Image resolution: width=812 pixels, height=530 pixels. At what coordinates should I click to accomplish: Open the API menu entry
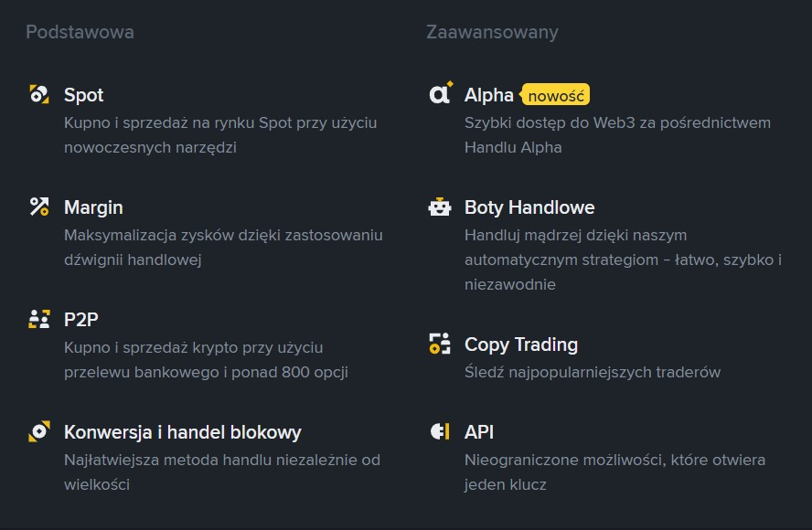point(479,432)
